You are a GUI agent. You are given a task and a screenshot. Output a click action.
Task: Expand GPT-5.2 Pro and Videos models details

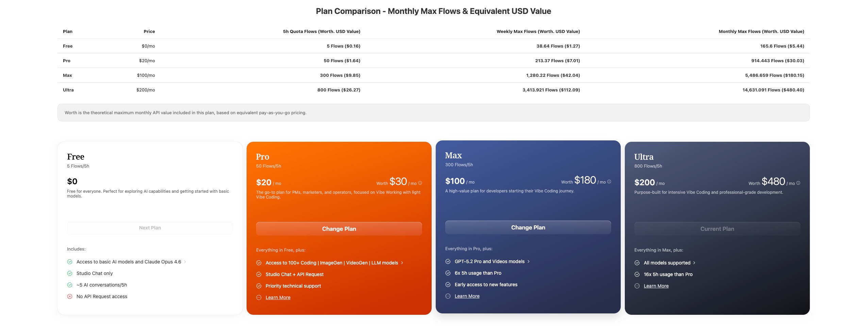[529, 261]
